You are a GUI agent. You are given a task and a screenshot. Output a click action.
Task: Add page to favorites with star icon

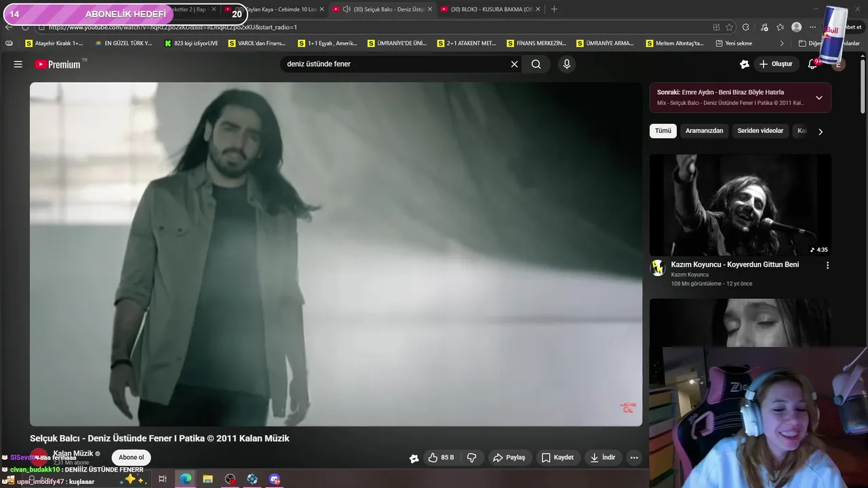(x=730, y=27)
